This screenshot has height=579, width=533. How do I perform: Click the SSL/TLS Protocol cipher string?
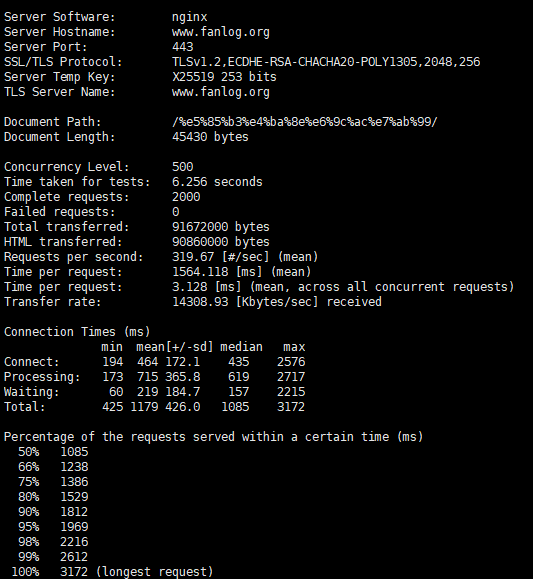(326, 62)
